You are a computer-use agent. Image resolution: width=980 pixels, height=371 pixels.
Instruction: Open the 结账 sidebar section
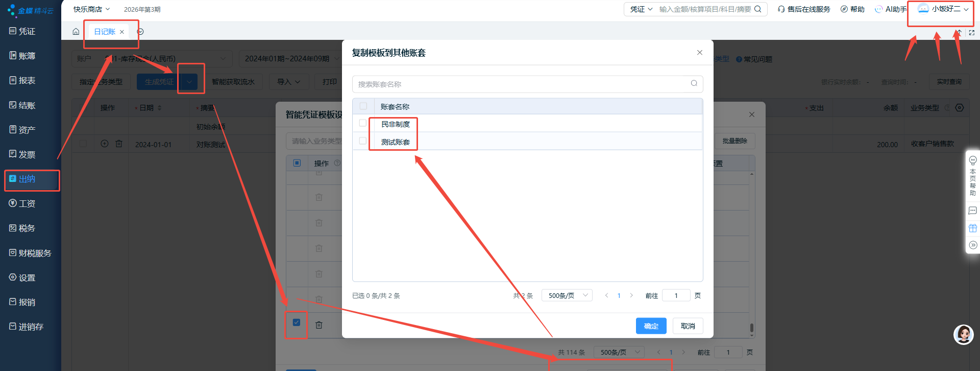(22, 105)
